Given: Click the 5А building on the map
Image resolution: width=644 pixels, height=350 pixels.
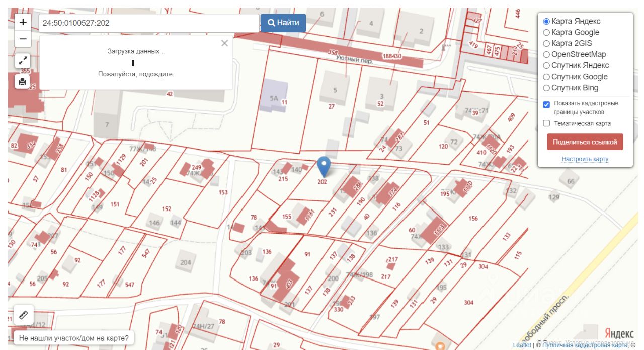Looking at the screenshot, I should click(274, 98).
